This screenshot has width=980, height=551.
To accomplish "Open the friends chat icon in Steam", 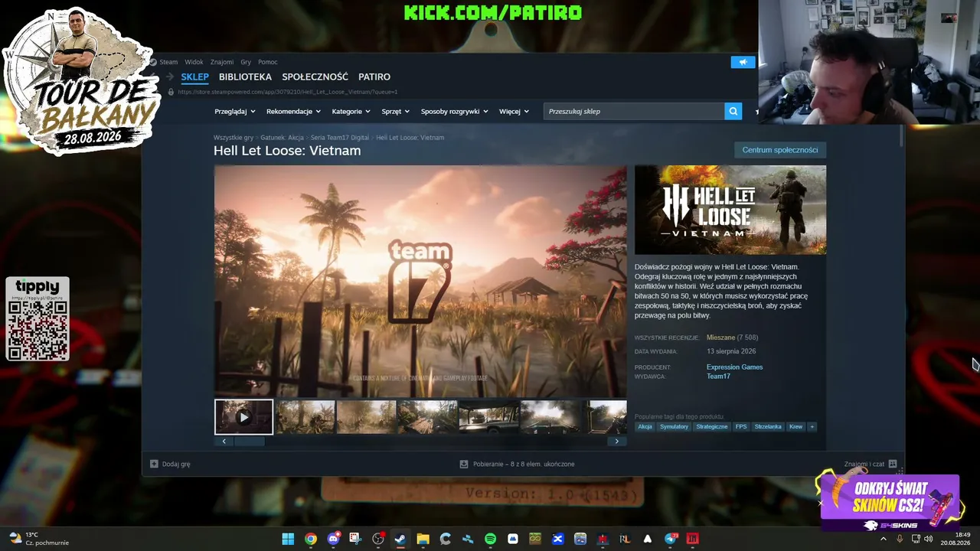I will pos(893,464).
